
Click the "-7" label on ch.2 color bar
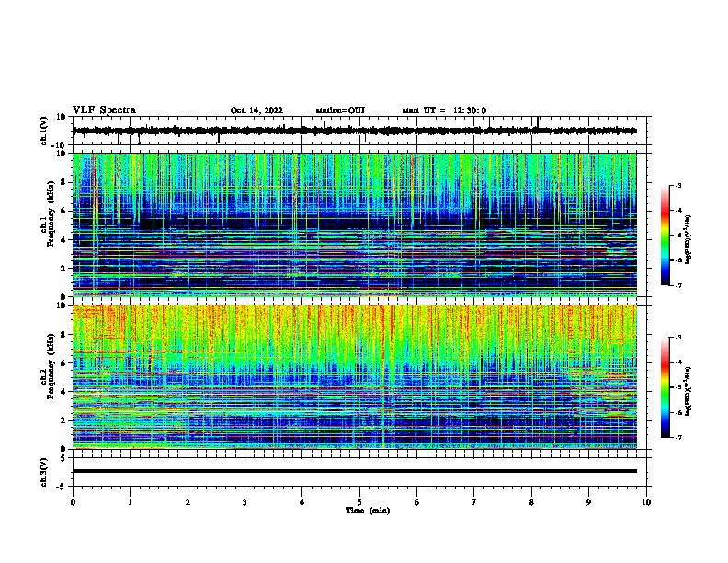(677, 438)
